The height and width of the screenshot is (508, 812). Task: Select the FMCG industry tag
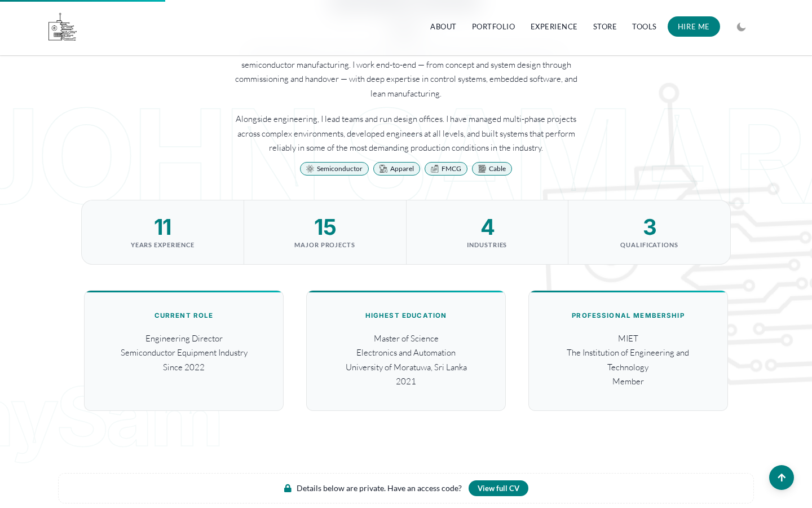click(446, 169)
